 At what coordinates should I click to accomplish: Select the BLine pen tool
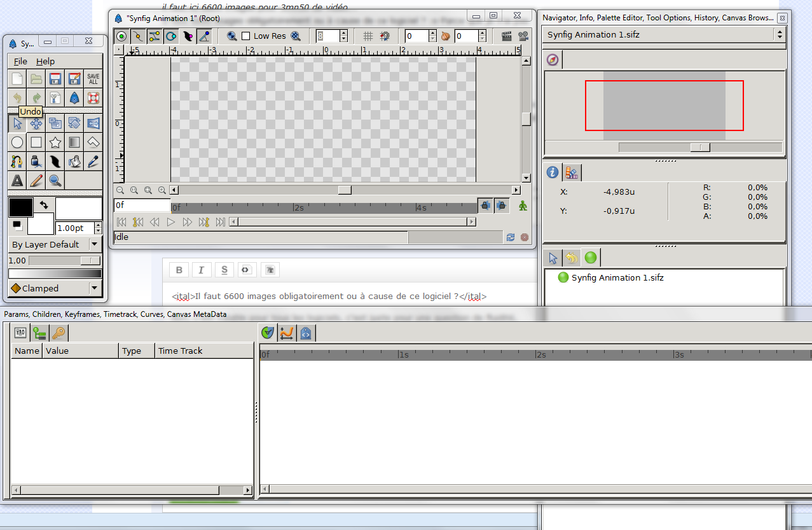pyautogui.click(x=17, y=162)
